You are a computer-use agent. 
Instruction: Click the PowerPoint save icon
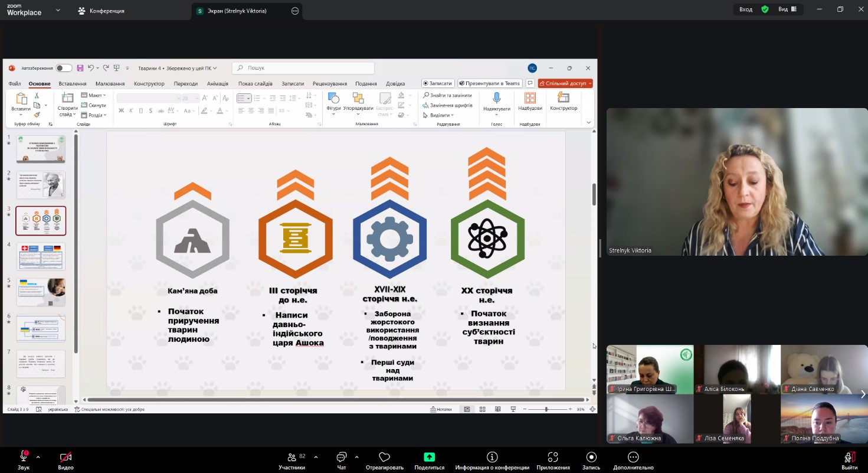(x=80, y=68)
